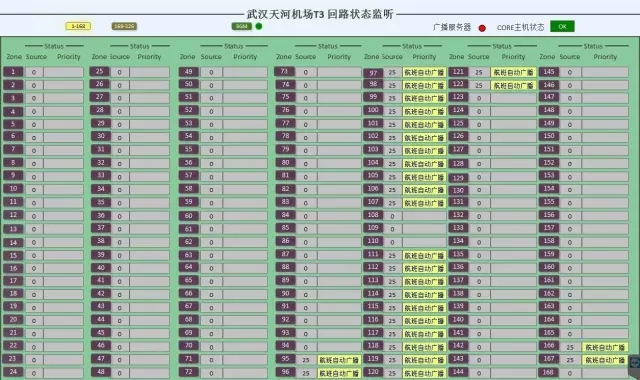Click the source field of Zone 60

[211, 216]
